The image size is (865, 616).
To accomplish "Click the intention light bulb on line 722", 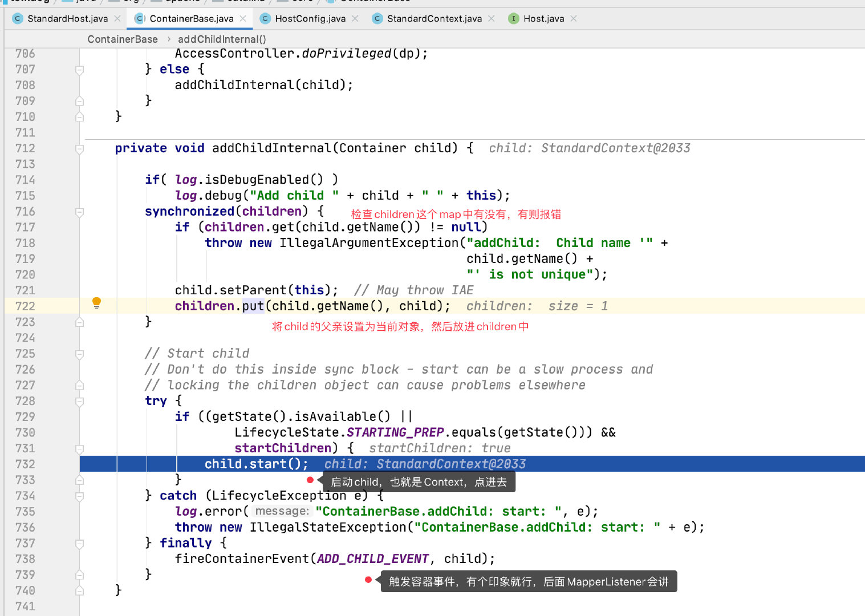I will pos(97,303).
